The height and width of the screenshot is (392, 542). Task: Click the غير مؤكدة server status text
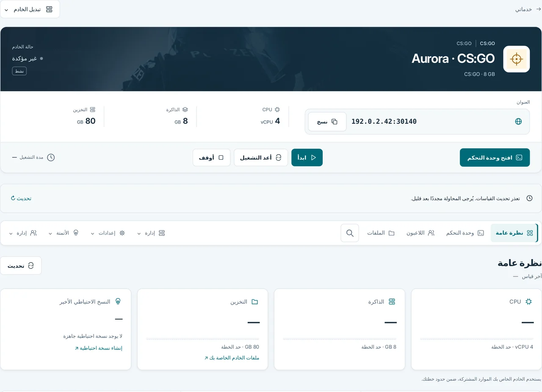25,58
